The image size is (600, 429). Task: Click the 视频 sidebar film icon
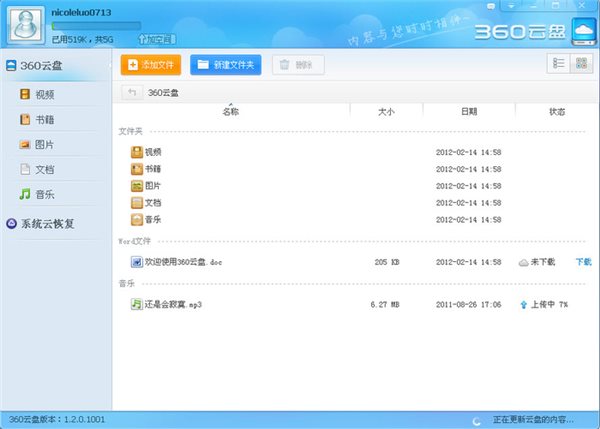(x=25, y=94)
